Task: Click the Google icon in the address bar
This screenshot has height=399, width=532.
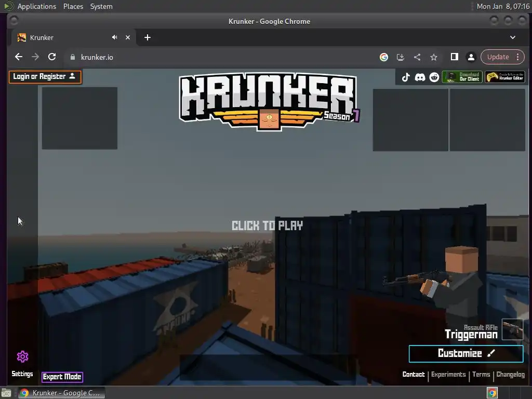Action: [x=384, y=57]
